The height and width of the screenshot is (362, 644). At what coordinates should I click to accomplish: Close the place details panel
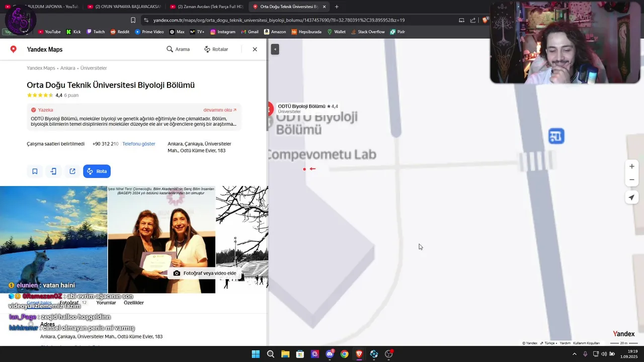[x=255, y=49]
